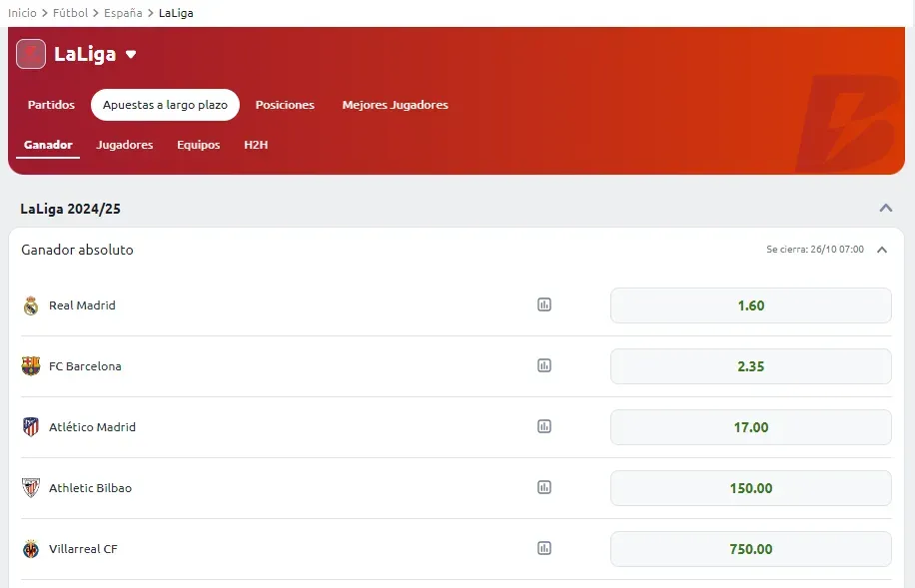The height and width of the screenshot is (588, 915).
Task: Open stats icon for Atlético Madrid
Action: [543, 426]
